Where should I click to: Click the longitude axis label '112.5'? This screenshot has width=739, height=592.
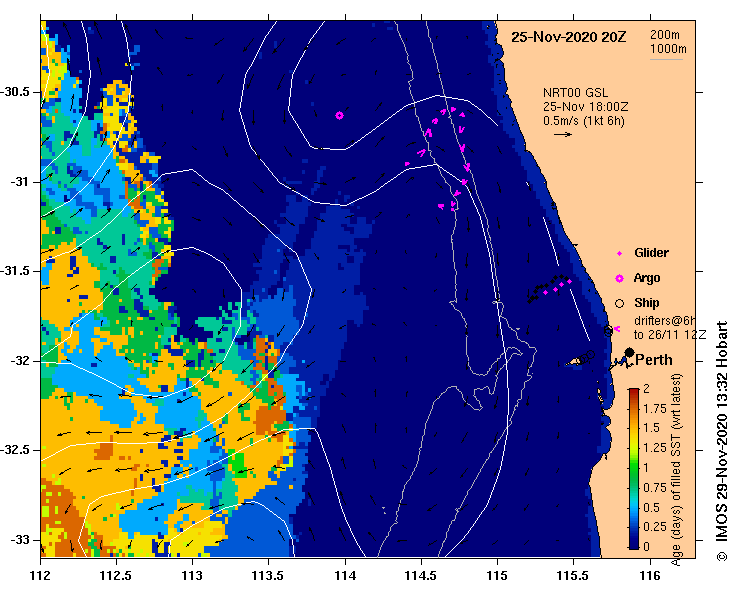coord(116,576)
